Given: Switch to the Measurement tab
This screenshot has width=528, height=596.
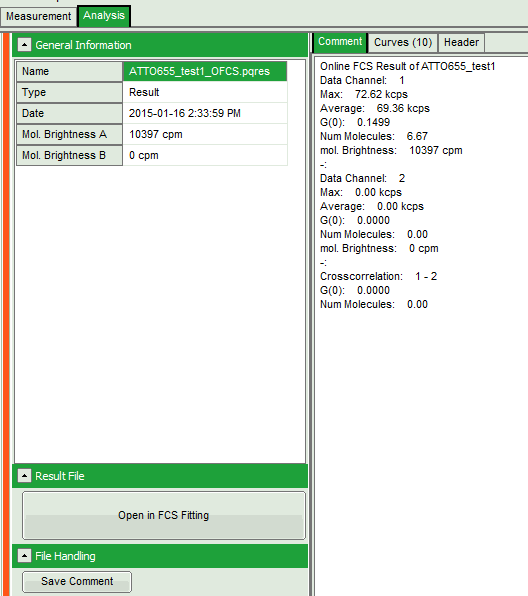Looking at the screenshot, I should pyautogui.click(x=38, y=17).
